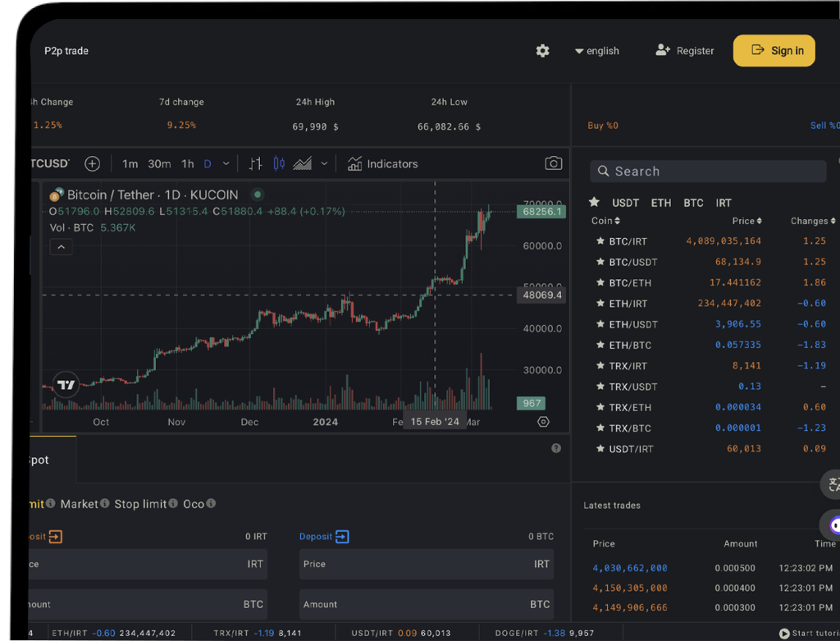Select the bars chart style icon
Image resolution: width=840 pixels, height=641 pixels.
[x=255, y=163]
